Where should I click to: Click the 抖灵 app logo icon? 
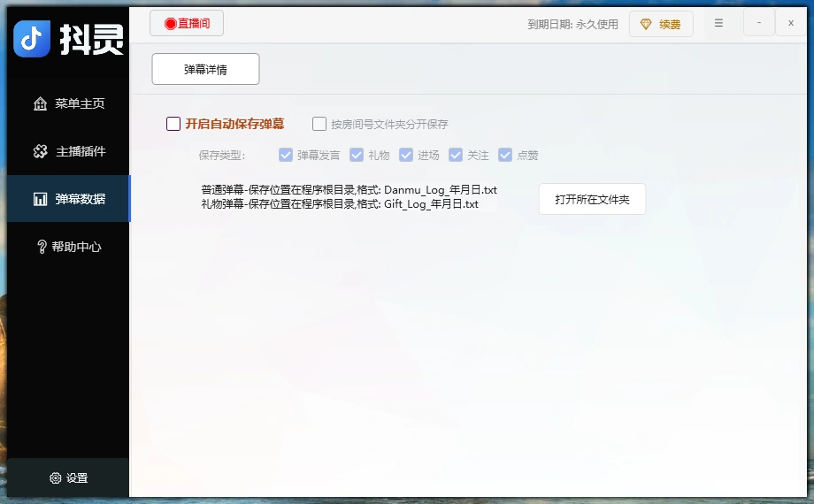coord(32,38)
